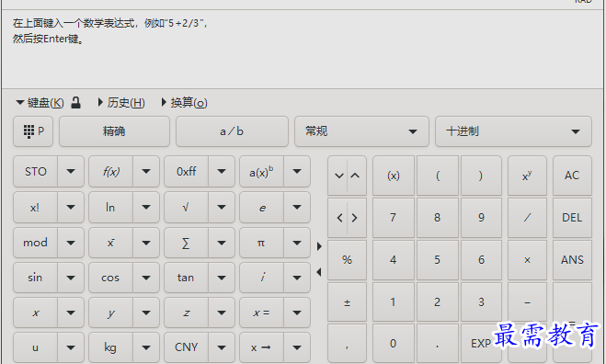Viewport: 606px width, 364px height.
Task: Move cursor left with the < arrow
Action: coord(339,218)
